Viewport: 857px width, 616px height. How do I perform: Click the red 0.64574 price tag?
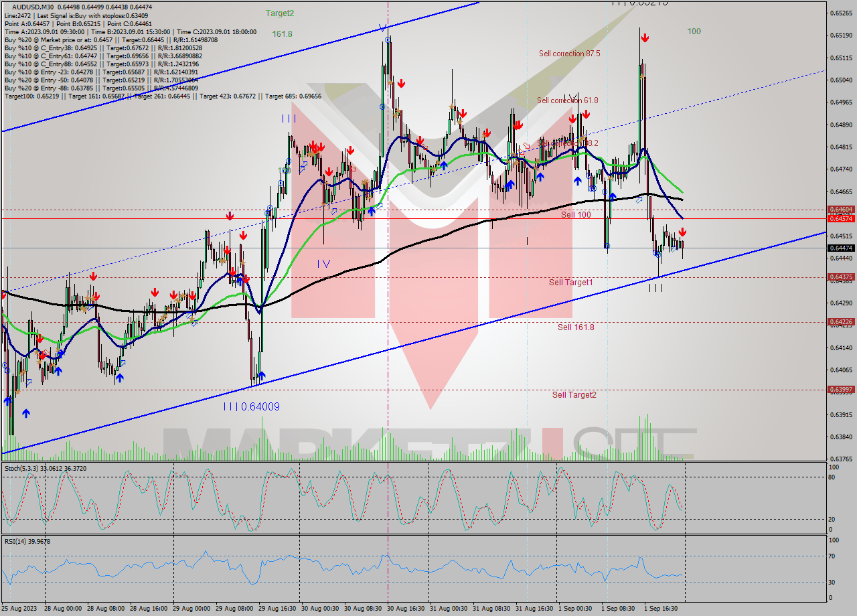click(x=841, y=219)
